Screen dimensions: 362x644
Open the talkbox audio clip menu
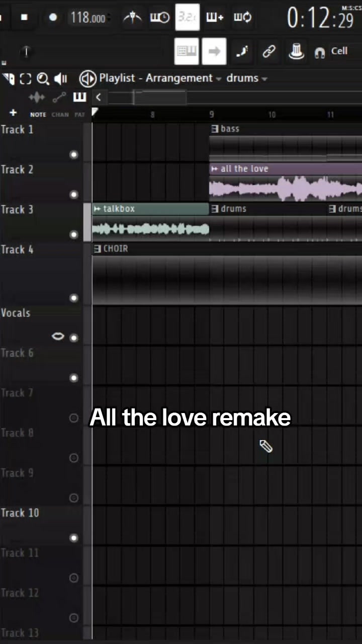(x=98, y=209)
